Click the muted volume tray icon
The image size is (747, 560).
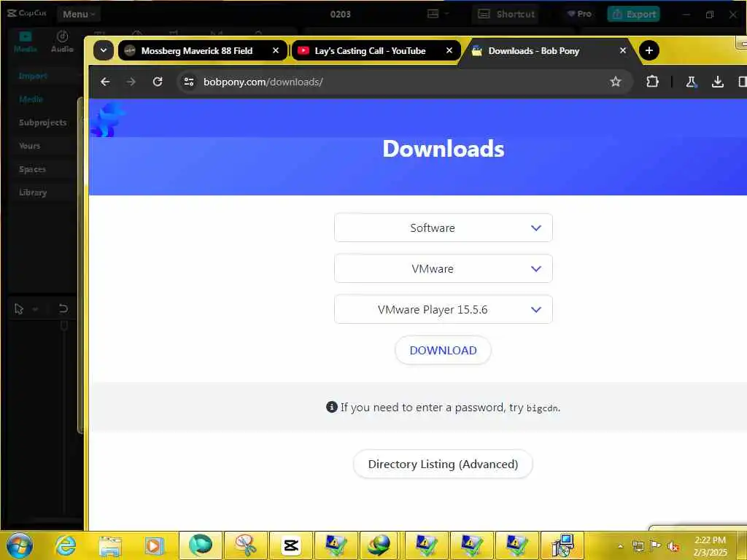click(x=673, y=546)
